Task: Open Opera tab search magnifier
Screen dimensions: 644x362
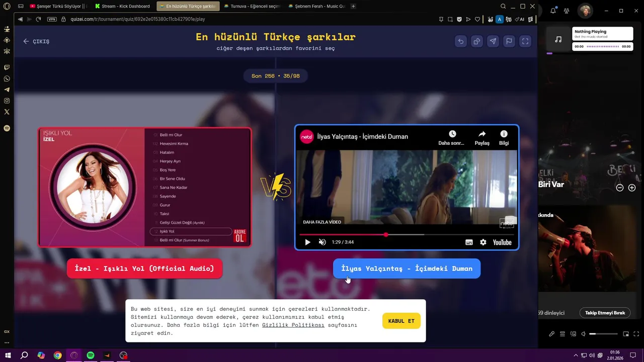Action: click(x=503, y=6)
